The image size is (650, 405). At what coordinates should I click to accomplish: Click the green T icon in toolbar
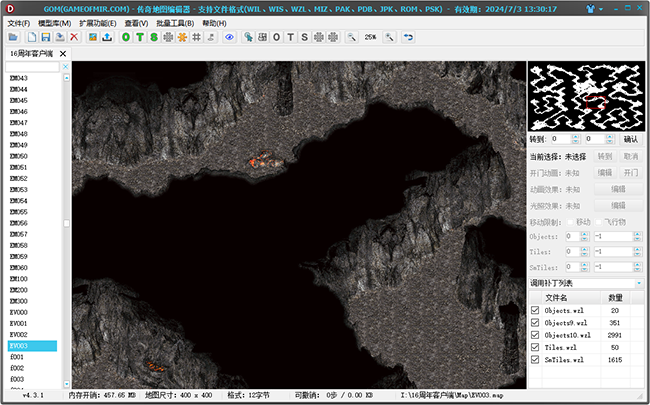click(x=139, y=37)
